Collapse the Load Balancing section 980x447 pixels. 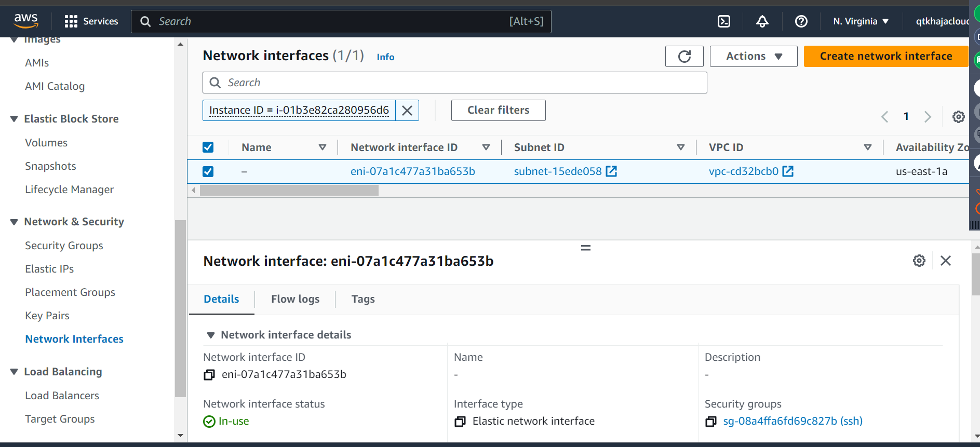coord(14,372)
